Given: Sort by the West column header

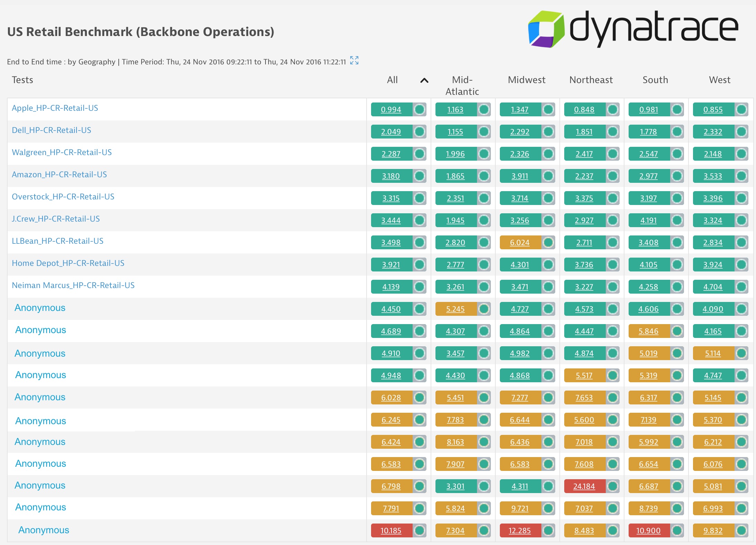Looking at the screenshot, I should click(x=720, y=80).
